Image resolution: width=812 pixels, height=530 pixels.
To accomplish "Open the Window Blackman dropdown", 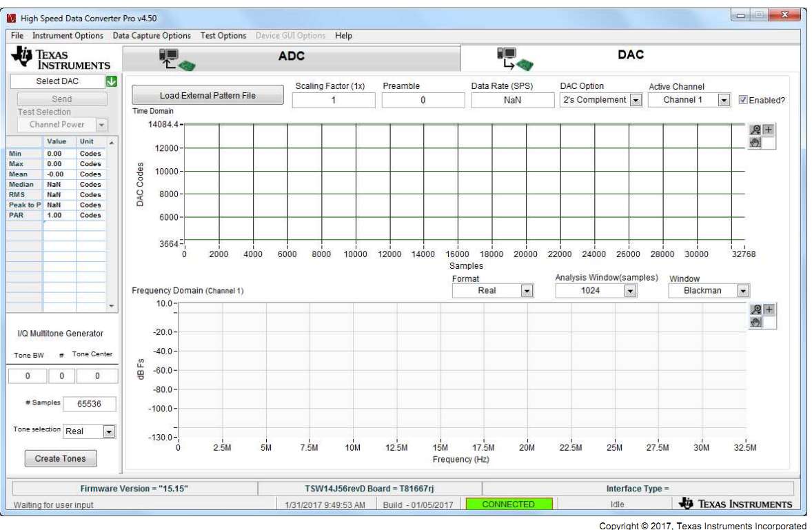I will coord(742,291).
